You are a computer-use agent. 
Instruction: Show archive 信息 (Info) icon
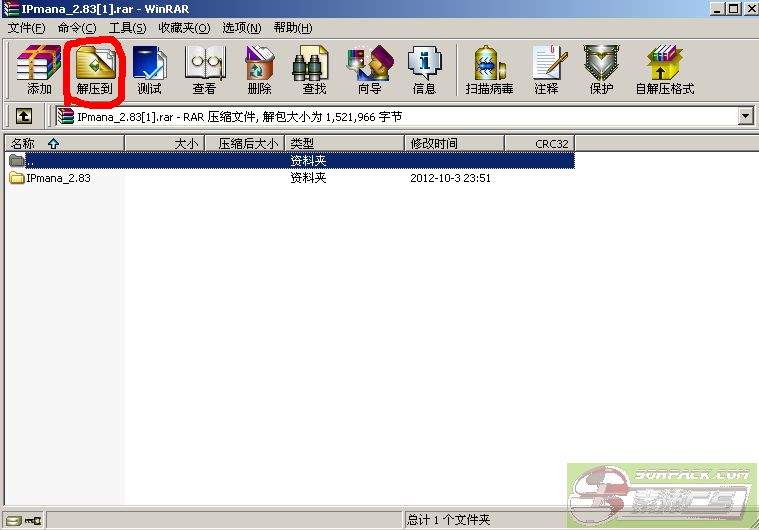coord(424,70)
